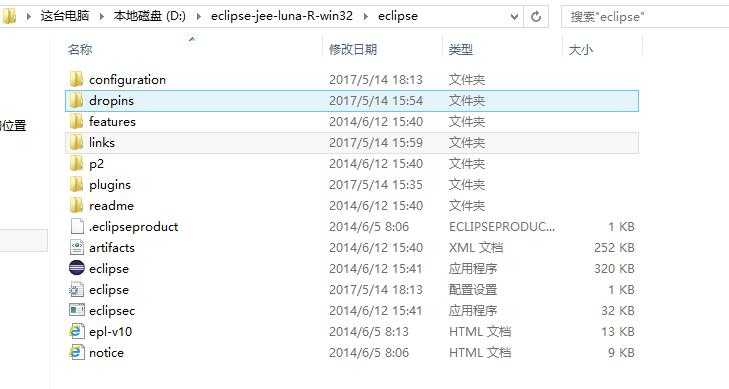Select the .eclipseproduct file name
The image size is (729, 389).
(x=133, y=227)
